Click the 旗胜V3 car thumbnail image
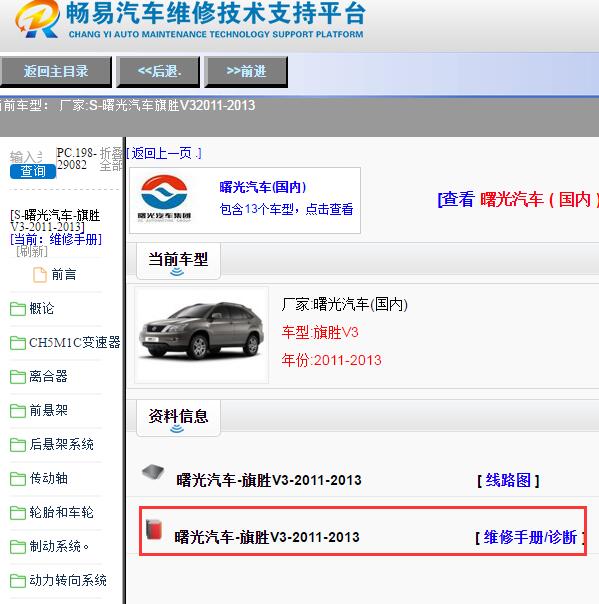Screen dimensions: 599x604 click(x=201, y=334)
